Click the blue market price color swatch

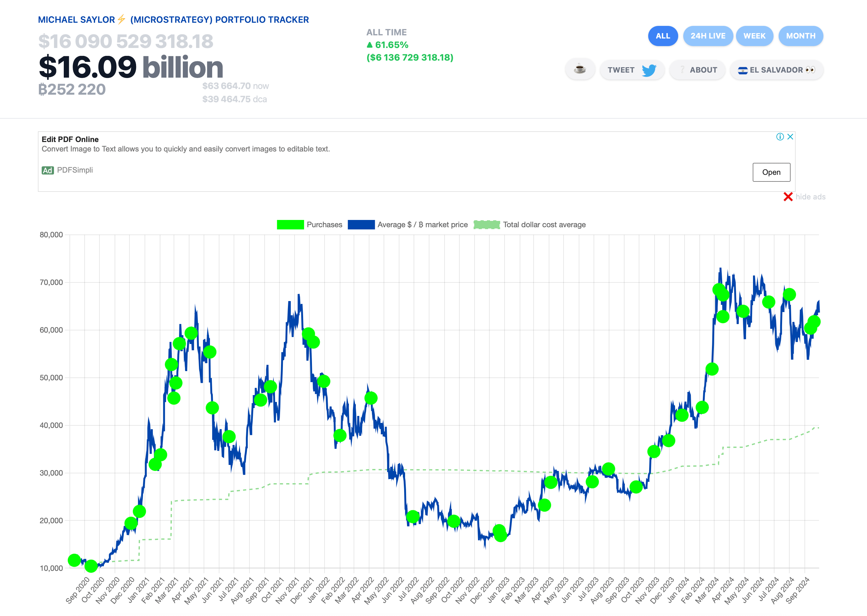(361, 225)
